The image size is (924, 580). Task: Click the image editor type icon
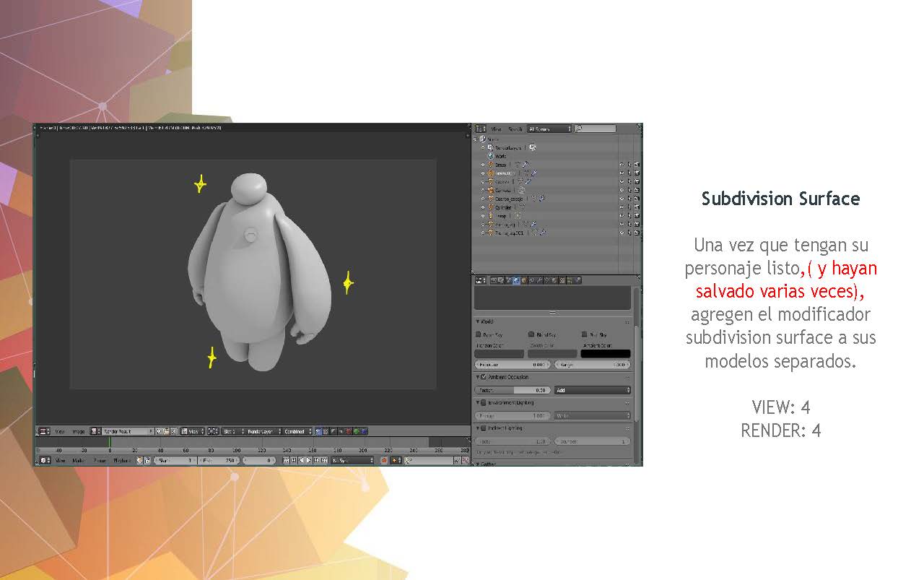(45, 431)
